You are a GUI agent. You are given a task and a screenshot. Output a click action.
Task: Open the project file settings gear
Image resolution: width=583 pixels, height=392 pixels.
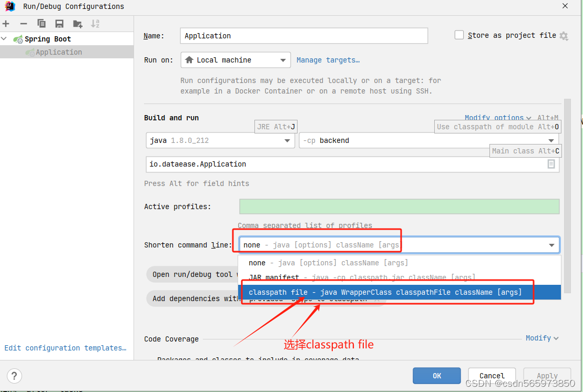pyautogui.click(x=564, y=36)
